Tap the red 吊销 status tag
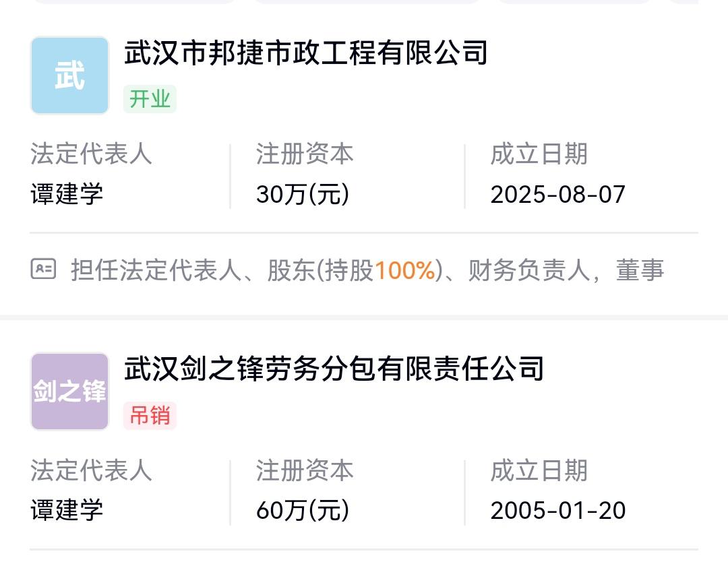 [x=150, y=415]
